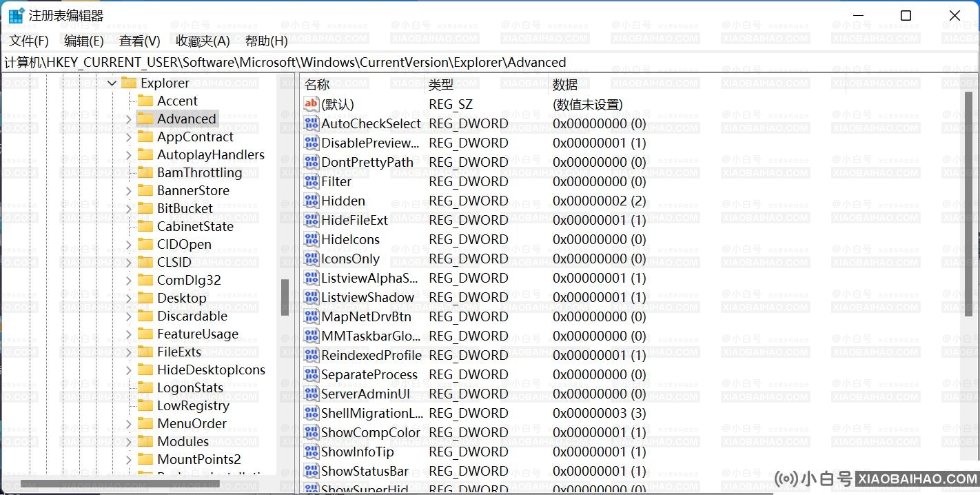Click the (默认) string value icon
The height and width of the screenshot is (495, 980).
(312, 104)
